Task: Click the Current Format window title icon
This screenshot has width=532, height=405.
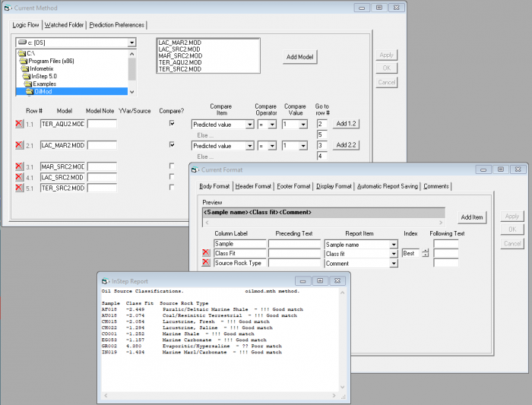Action: click(195, 169)
